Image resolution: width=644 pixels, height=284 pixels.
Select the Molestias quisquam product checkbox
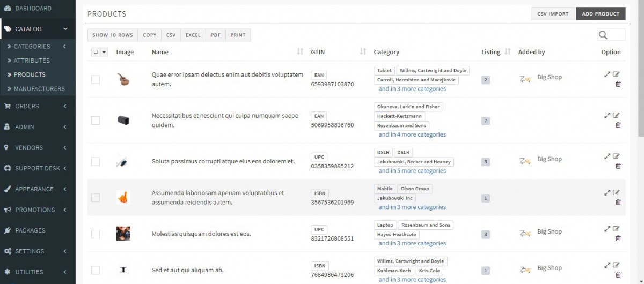(96, 234)
